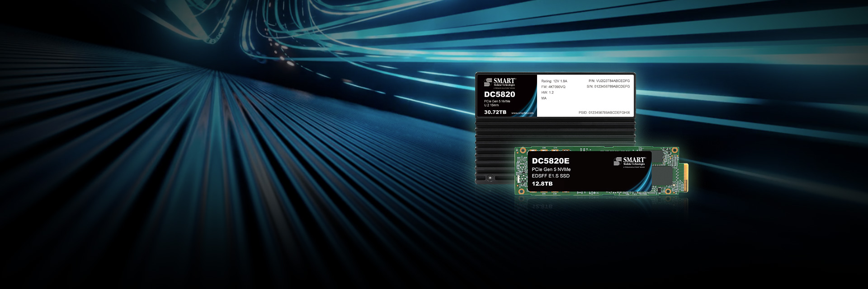The image size is (868, 289).
Task: Select the DC5820E model name text
Action: click(x=550, y=161)
